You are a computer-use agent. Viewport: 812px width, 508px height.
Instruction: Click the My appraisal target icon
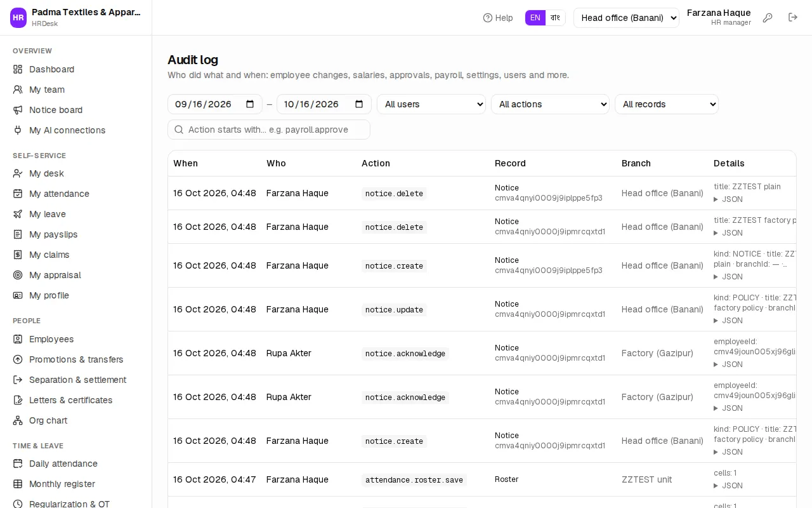tap(18, 275)
